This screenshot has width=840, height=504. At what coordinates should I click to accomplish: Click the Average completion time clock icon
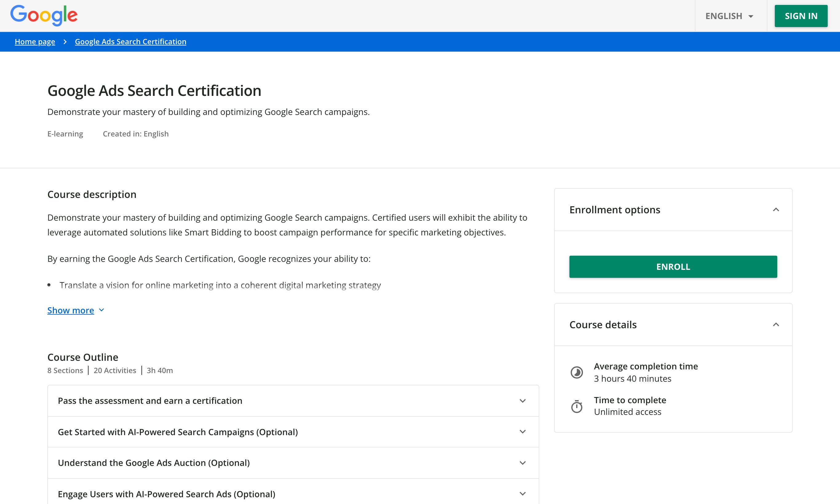pyautogui.click(x=577, y=372)
